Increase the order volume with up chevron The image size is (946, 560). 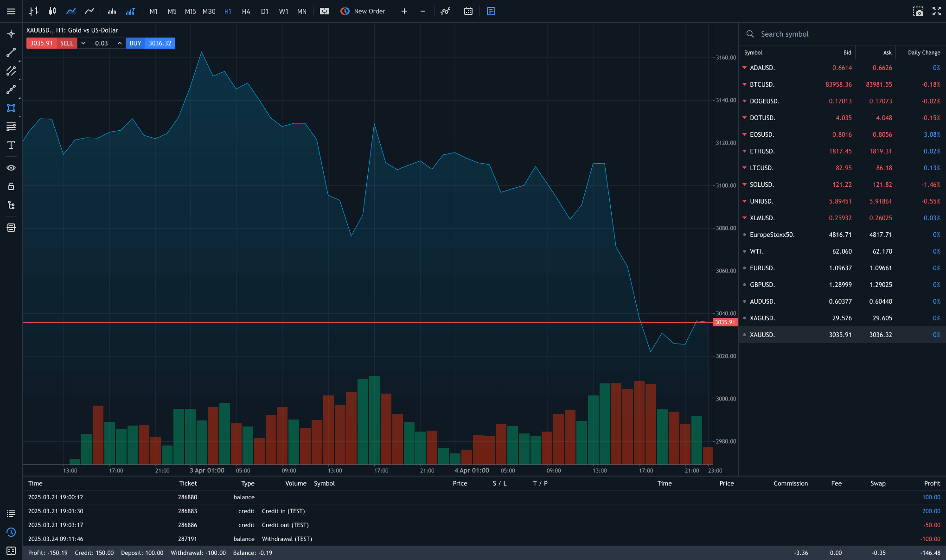pos(120,43)
